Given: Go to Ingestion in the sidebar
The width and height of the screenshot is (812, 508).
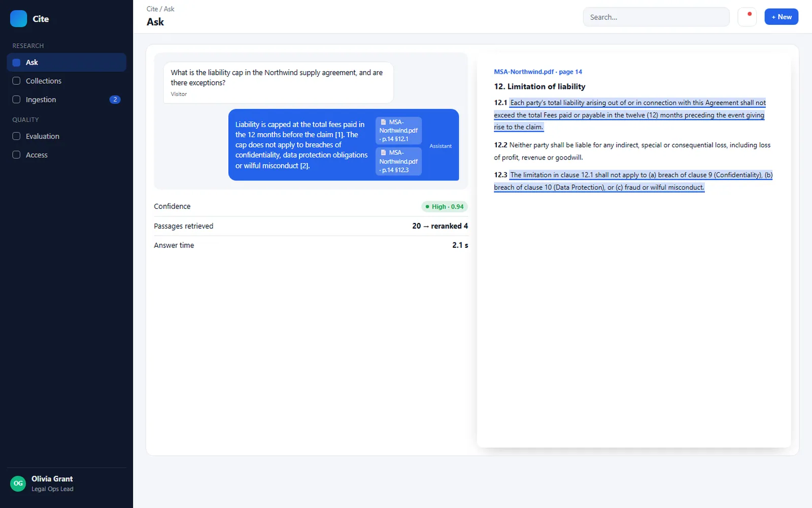Looking at the screenshot, I should (66, 100).
